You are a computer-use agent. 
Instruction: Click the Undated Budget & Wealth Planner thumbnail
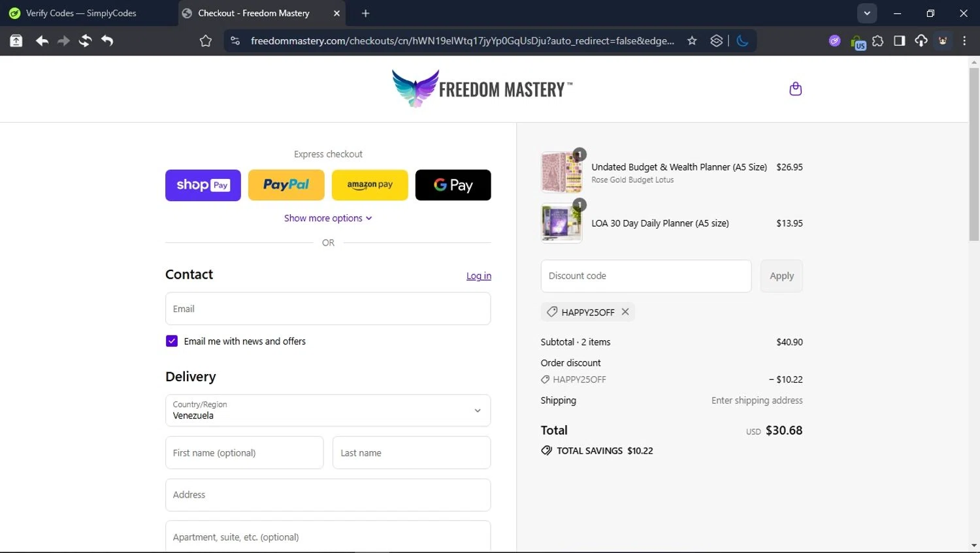tap(562, 172)
